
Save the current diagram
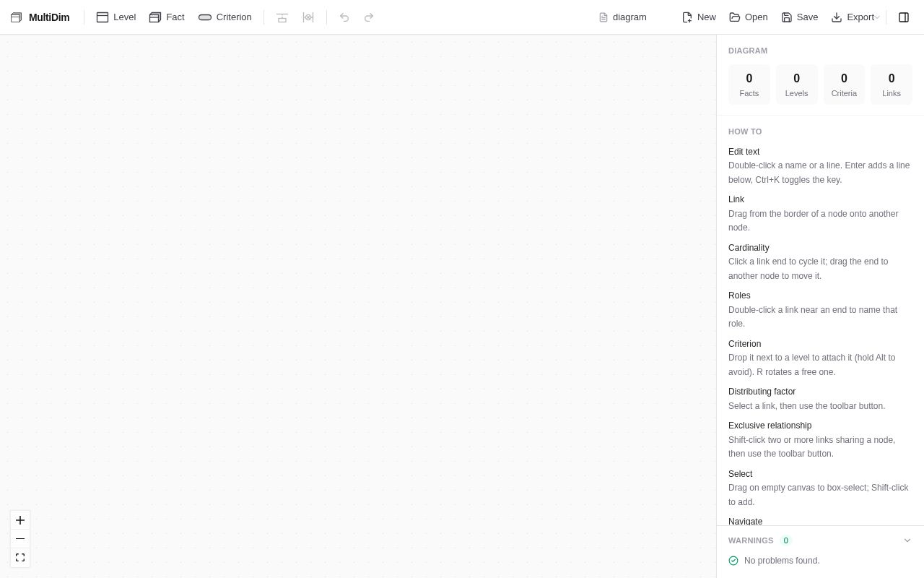800,17
